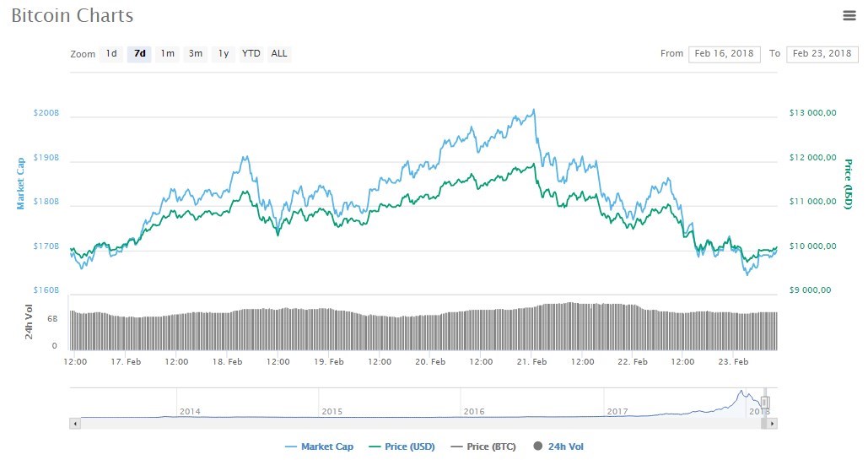Click the navigator range handle near 2018

pos(765,403)
